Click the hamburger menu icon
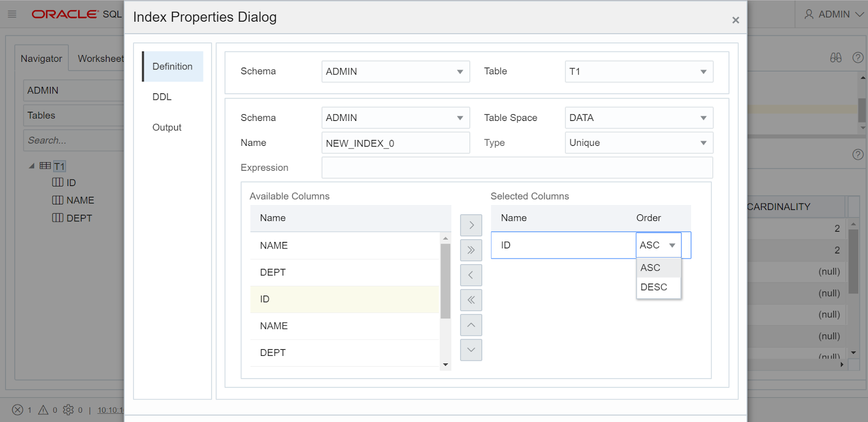 tap(12, 14)
